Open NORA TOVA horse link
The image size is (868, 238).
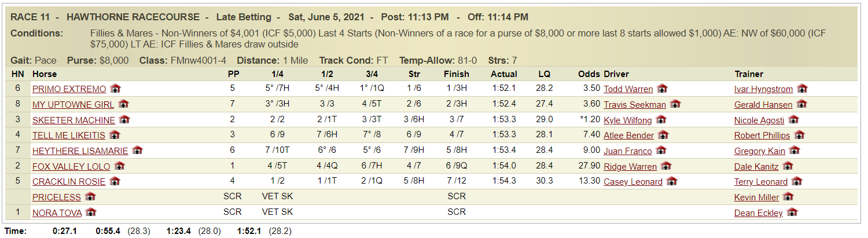[x=57, y=213]
